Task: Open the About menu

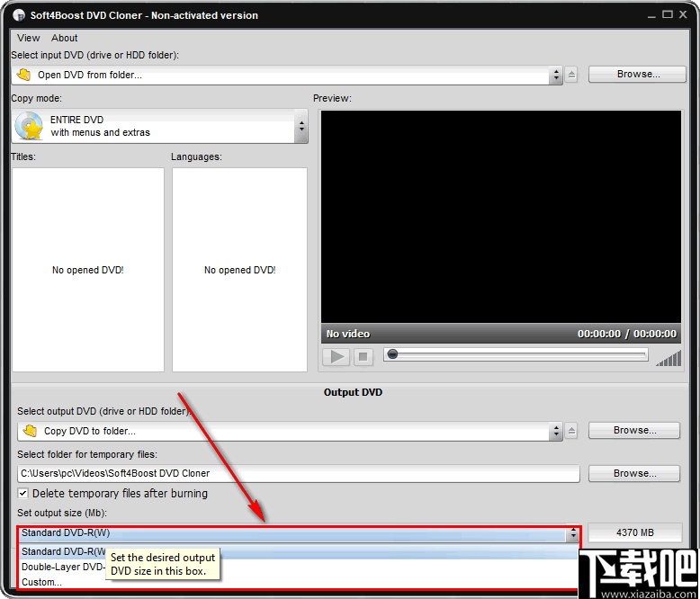Action: [64, 38]
